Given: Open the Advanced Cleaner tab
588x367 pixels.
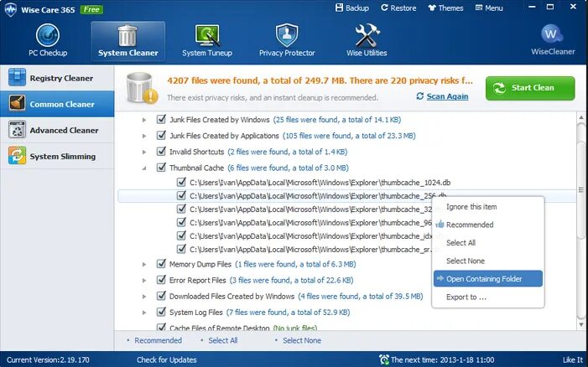Looking at the screenshot, I should pos(57,130).
